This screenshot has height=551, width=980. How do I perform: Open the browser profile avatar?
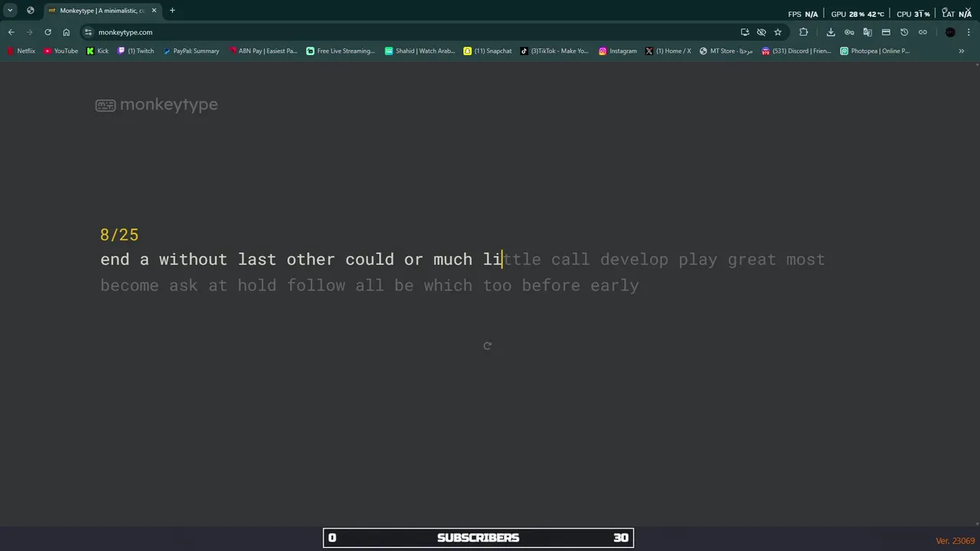click(950, 32)
